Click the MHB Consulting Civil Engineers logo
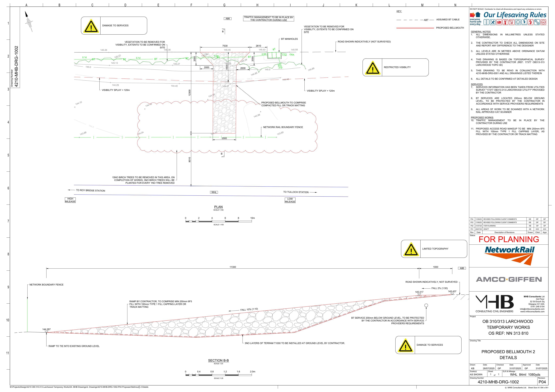555x392 pixels. (x=495, y=304)
